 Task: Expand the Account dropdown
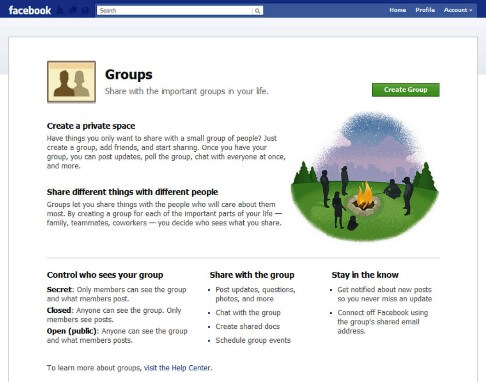458,10
